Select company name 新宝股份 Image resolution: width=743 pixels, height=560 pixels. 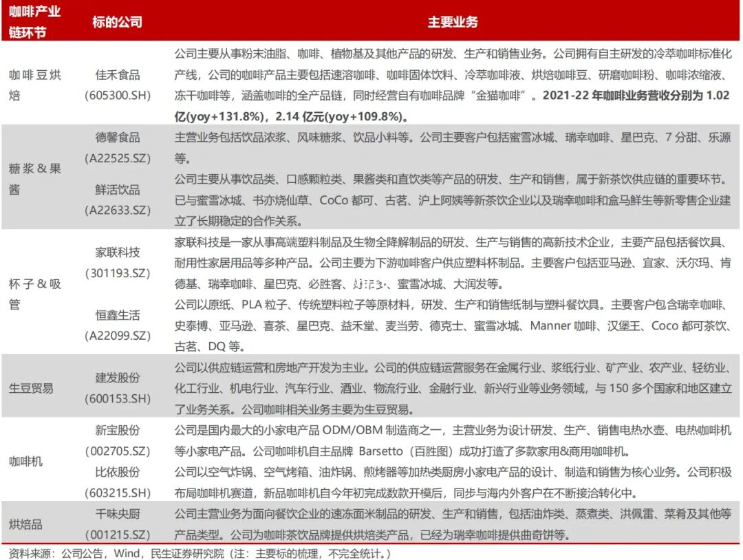[118, 430]
